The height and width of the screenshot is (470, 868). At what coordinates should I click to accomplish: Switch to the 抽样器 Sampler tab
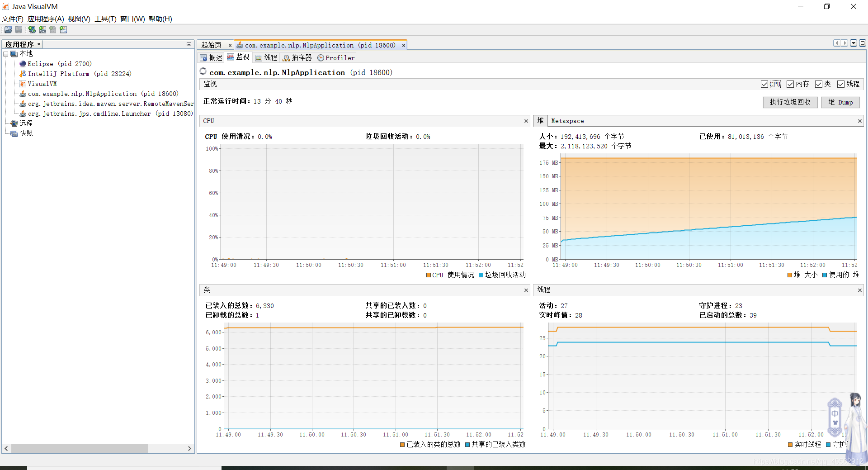[x=297, y=58]
